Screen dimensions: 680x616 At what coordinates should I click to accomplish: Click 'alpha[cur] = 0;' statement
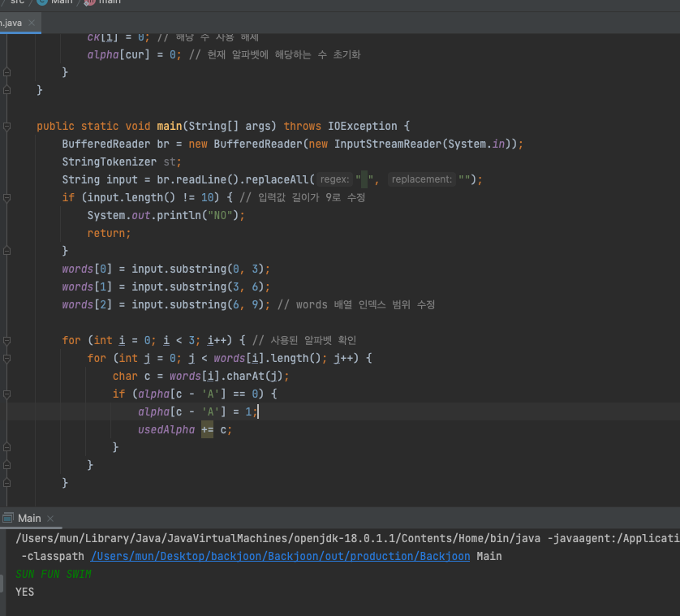[135, 54]
